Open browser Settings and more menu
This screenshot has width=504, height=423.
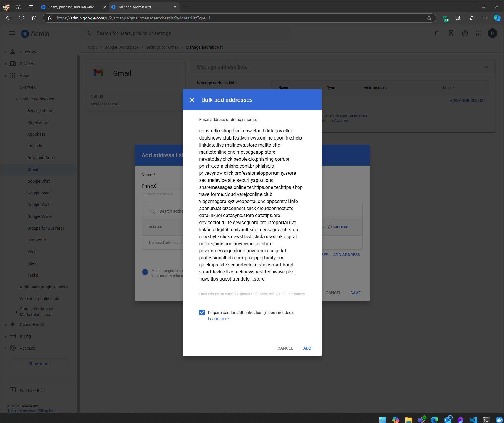point(485,18)
